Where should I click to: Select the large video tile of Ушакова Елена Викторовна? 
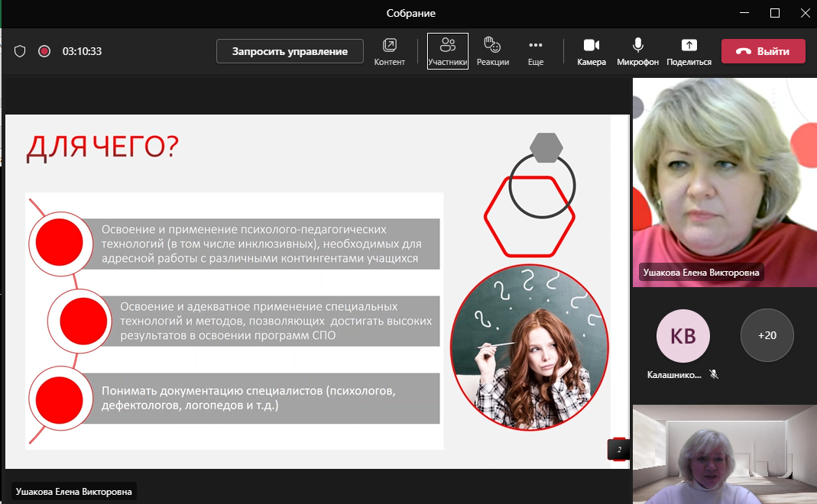point(724,183)
